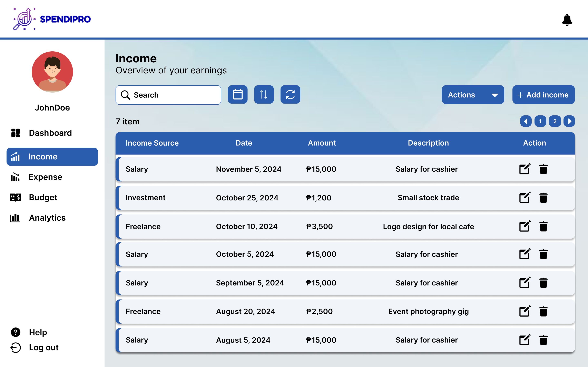588x367 pixels.
Task: Open the Expense section
Action: [45, 177]
